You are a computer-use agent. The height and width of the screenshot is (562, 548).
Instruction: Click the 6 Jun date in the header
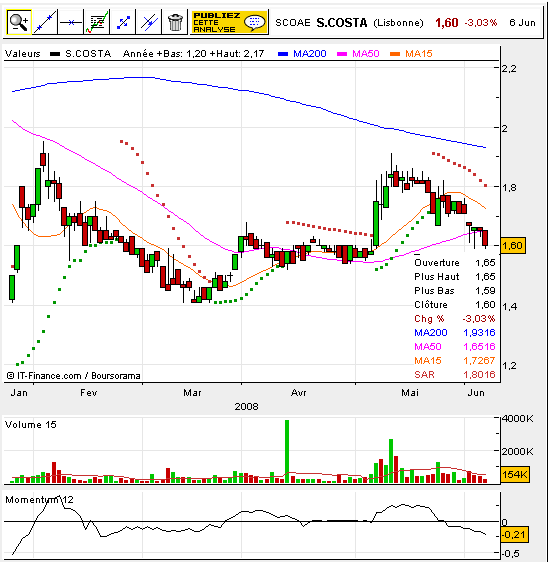(523, 23)
